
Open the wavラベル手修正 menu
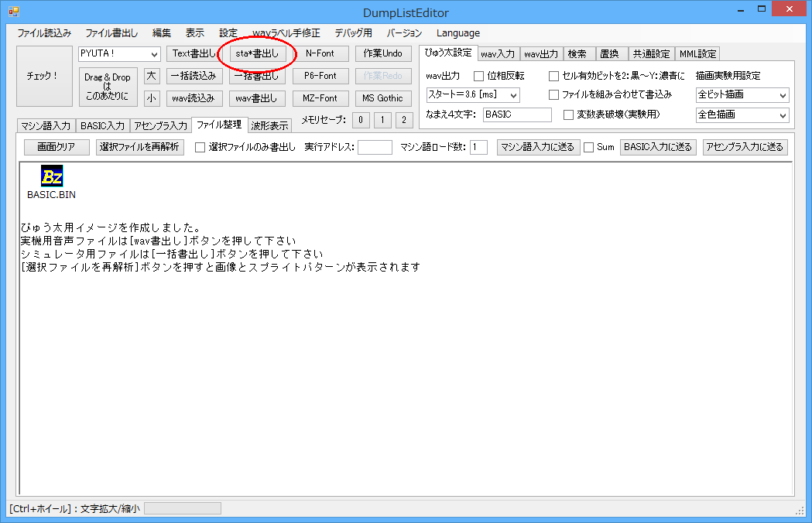286,33
